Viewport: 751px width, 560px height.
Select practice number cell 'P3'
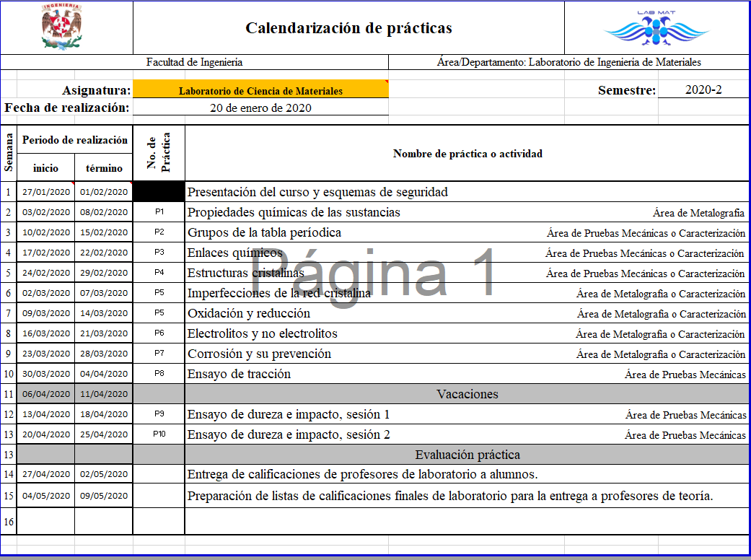(159, 252)
